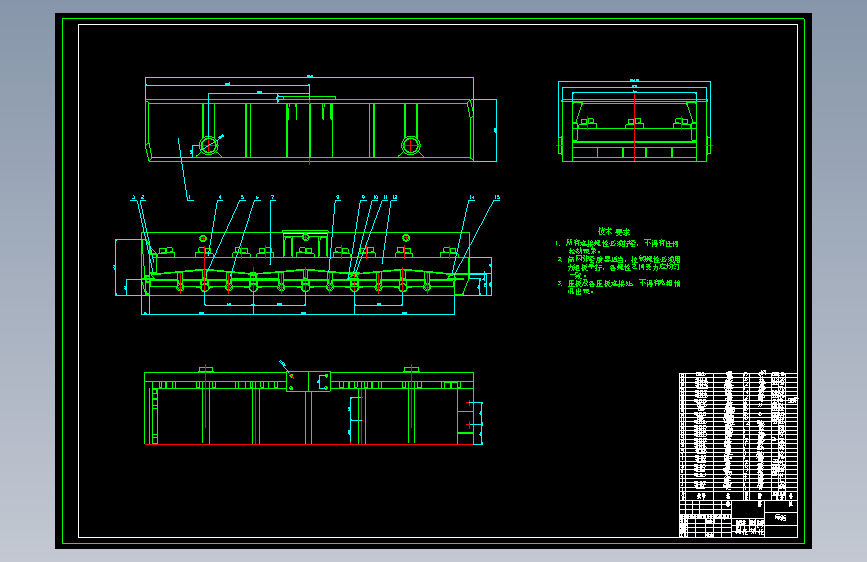Click the 技术要求 heading text
Viewport: 867px width, 562px height.
pos(614,232)
